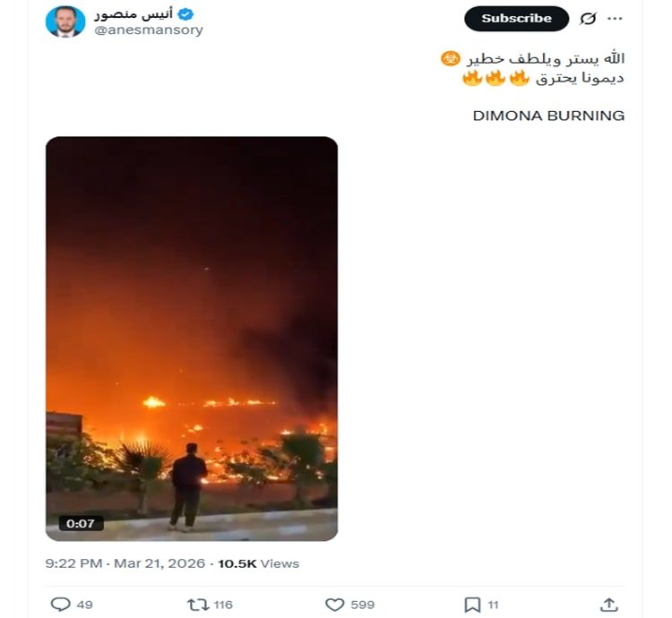Click the reply speech-bubble icon

tap(60, 605)
